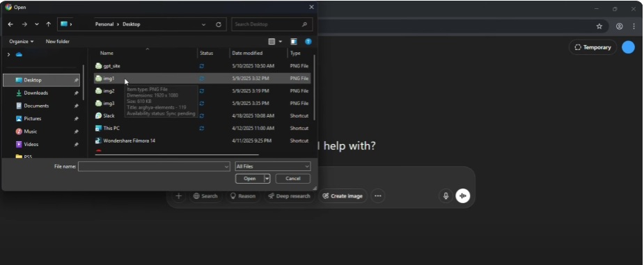Click the This PC sync status icon
Image resolution: width=644 pixels, height=265 pixels.
[x=202, y=129]
